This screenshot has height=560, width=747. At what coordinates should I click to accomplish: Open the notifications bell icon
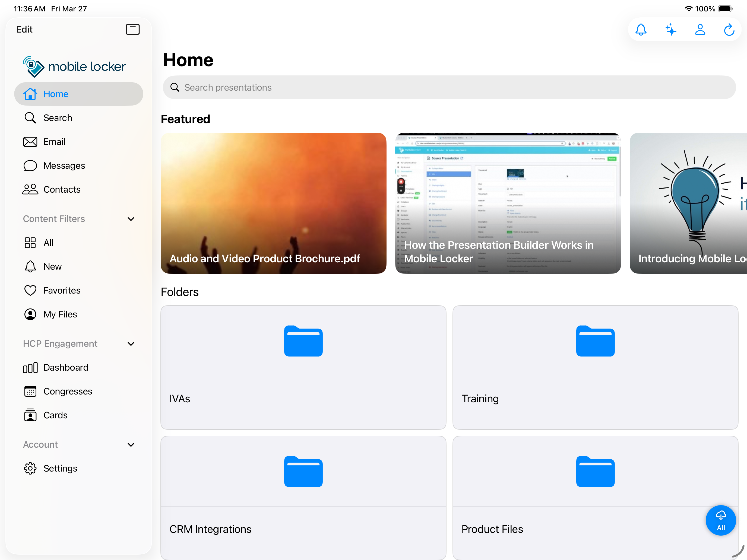click(641, 30)
